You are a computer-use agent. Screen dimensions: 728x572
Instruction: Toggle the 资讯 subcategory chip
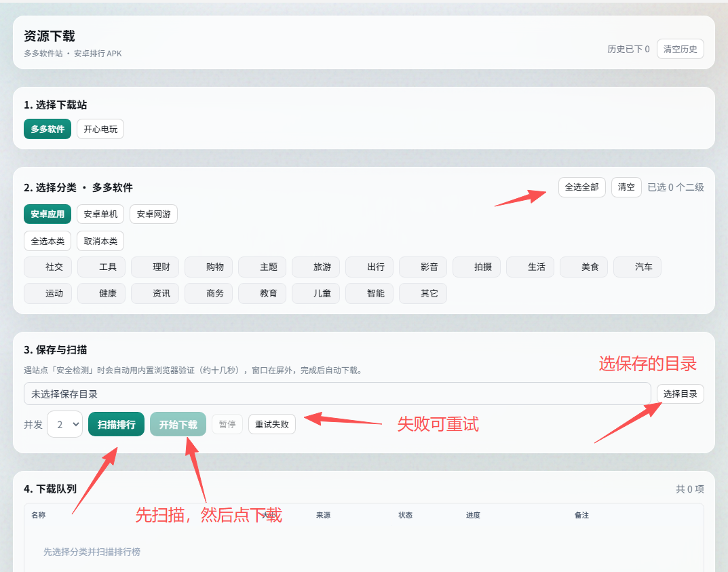tap(155, 293)
